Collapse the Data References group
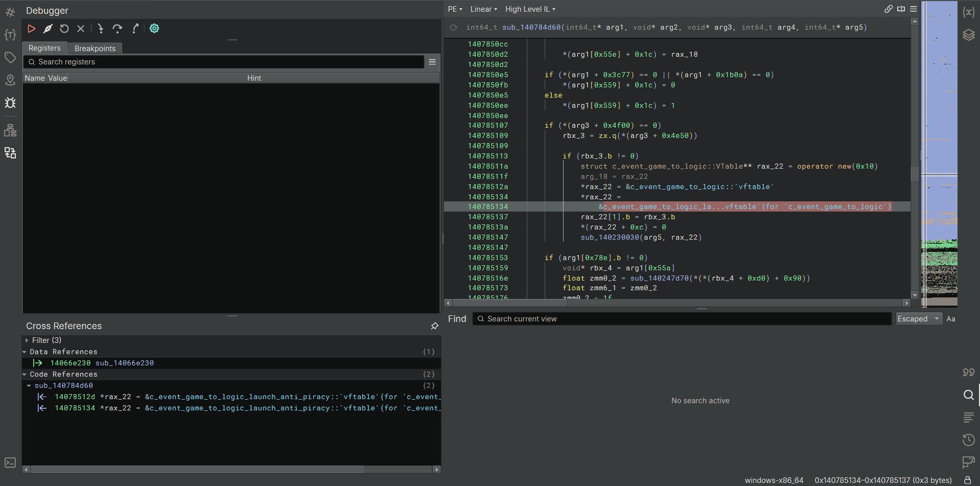Image resolution: width=980 pixels, height=486 pixels. (x=25, y=352)
